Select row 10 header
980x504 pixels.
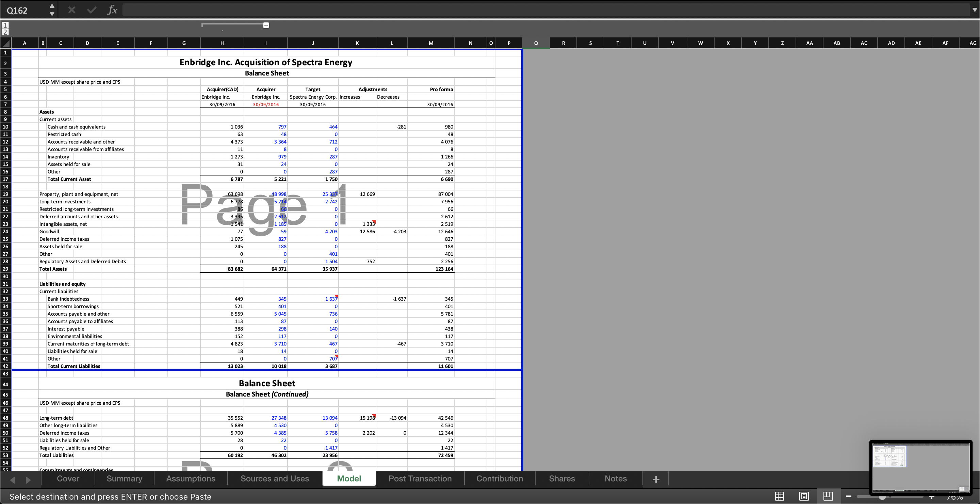coord(5,127)
